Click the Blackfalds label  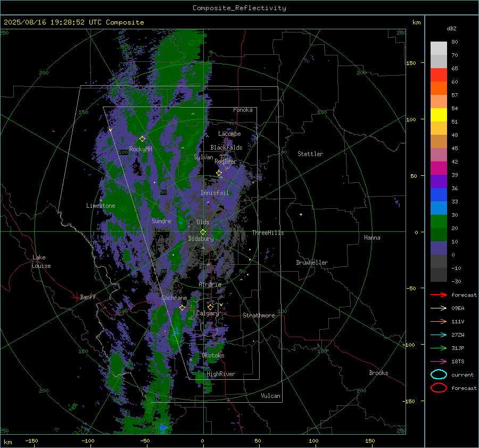click(226, 148)
